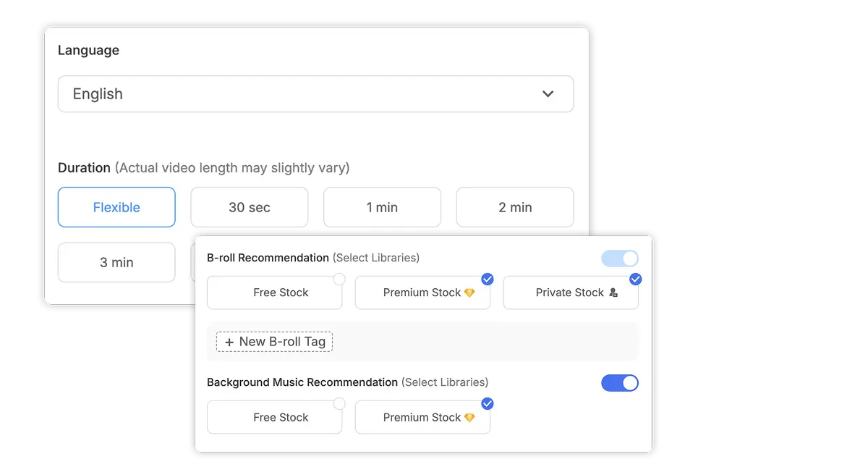Click the Private Stock lock-user icon
This screenshot has height=475, width=868.
[613, 293]
